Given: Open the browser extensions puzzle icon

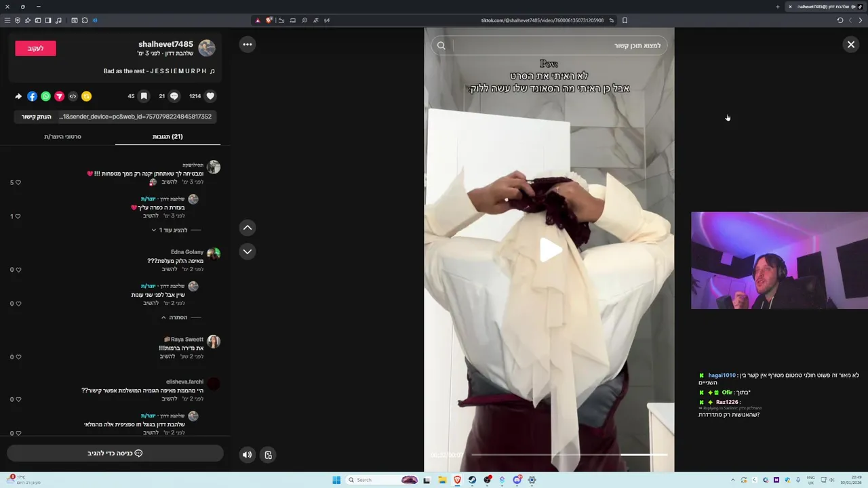Looking at the screenshot, I should coord(85,20).
